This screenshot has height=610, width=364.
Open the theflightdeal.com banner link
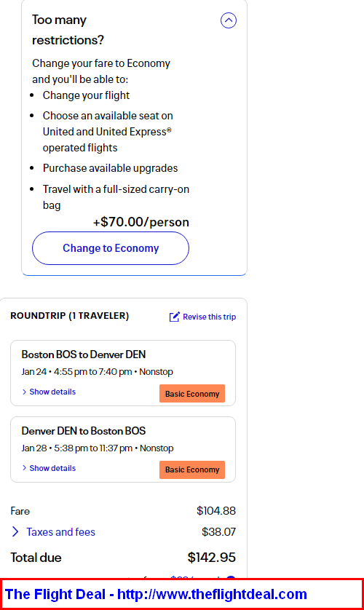(156, 594)
